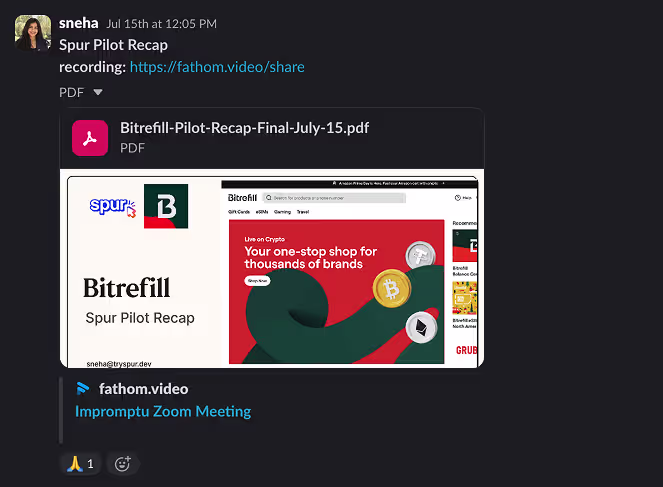This screenshot has height=487, width=663.
Task: Open the Impromptu Zoom Meeting link
Action: [163, 411]
